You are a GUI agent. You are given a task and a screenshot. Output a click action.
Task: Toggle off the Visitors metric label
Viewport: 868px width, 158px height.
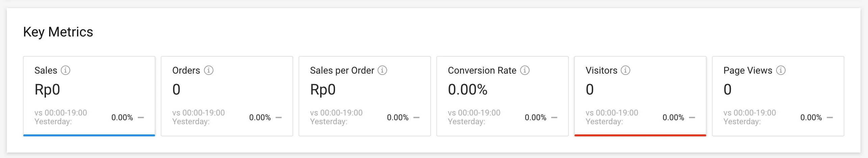pos(601,70)
